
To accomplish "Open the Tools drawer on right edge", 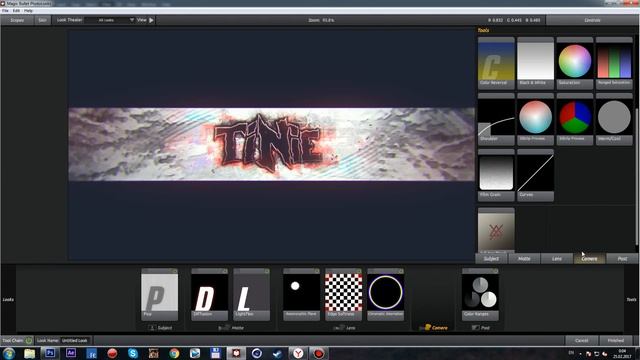I will [631, 299].
